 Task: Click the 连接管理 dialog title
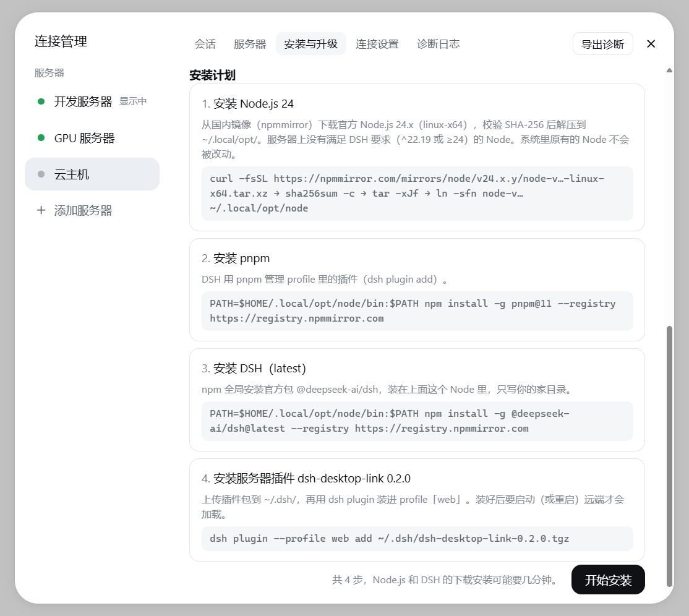[61, 41]
